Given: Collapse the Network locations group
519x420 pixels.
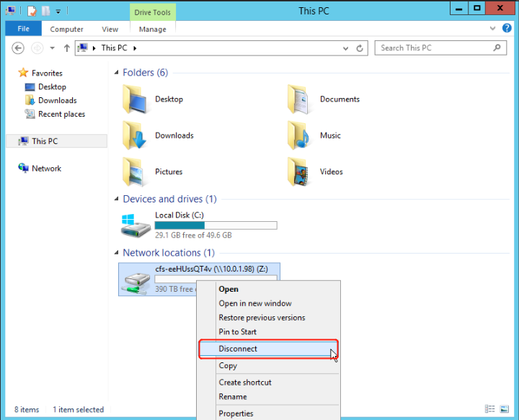Looking at the screenshot, I should pos(116,253).
